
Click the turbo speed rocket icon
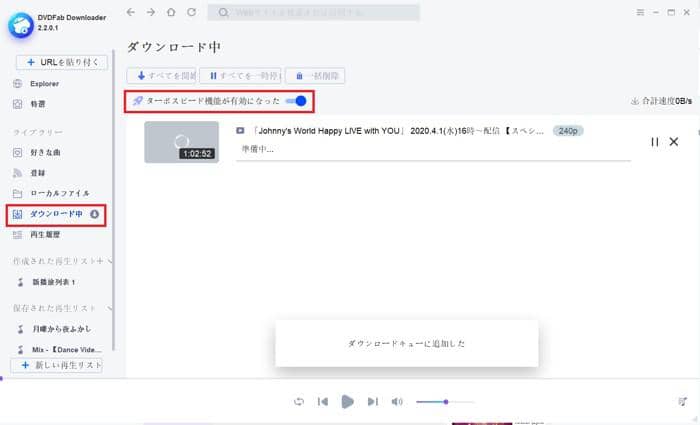(138, 101)
